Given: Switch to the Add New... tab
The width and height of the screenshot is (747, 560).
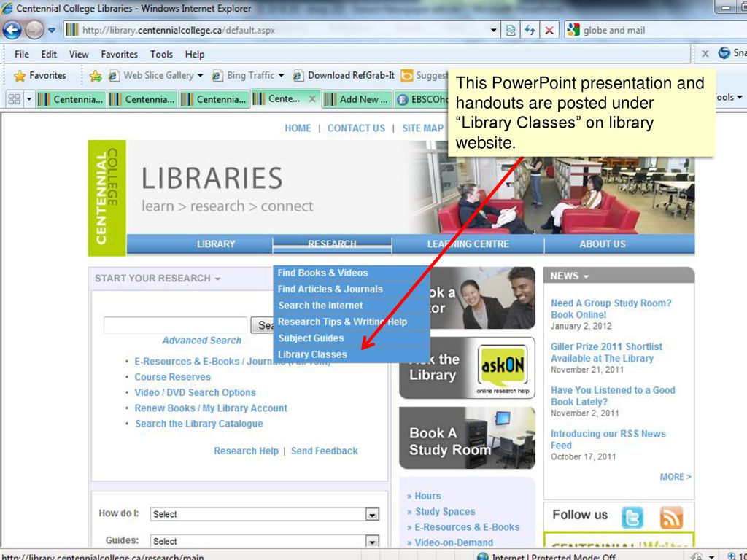Looking at the screenshot, I should 357,99.
